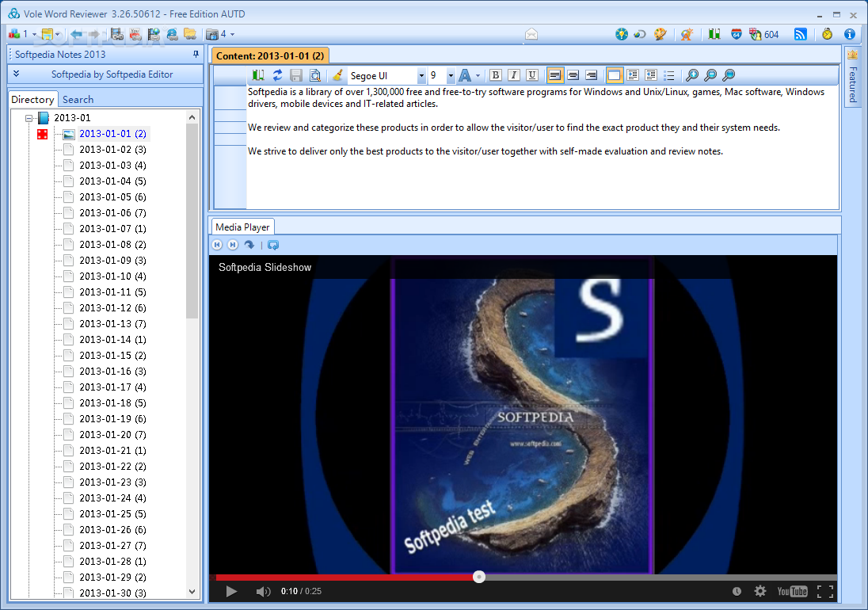Toggle underline formatting

point(532,75)
